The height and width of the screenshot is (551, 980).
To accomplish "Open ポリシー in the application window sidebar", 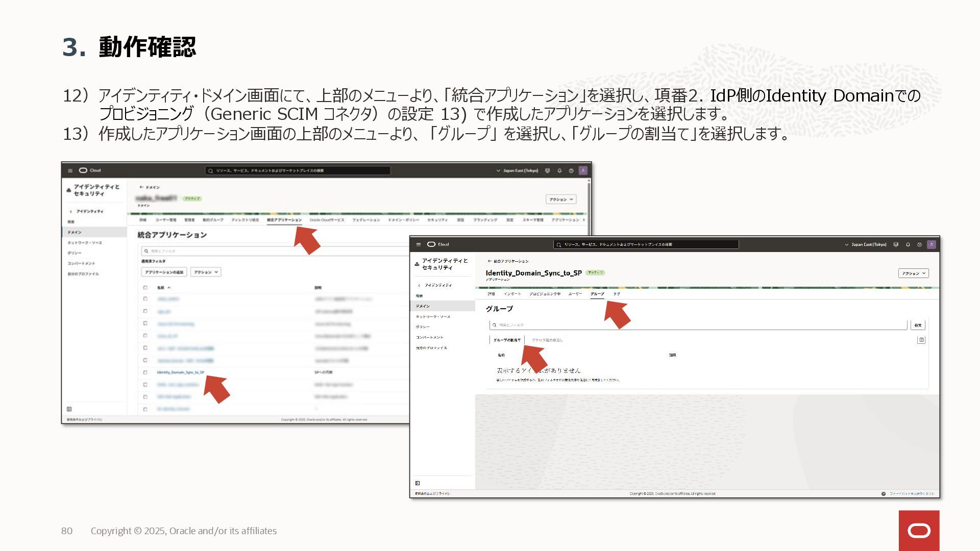I will (x=423, y=327).
